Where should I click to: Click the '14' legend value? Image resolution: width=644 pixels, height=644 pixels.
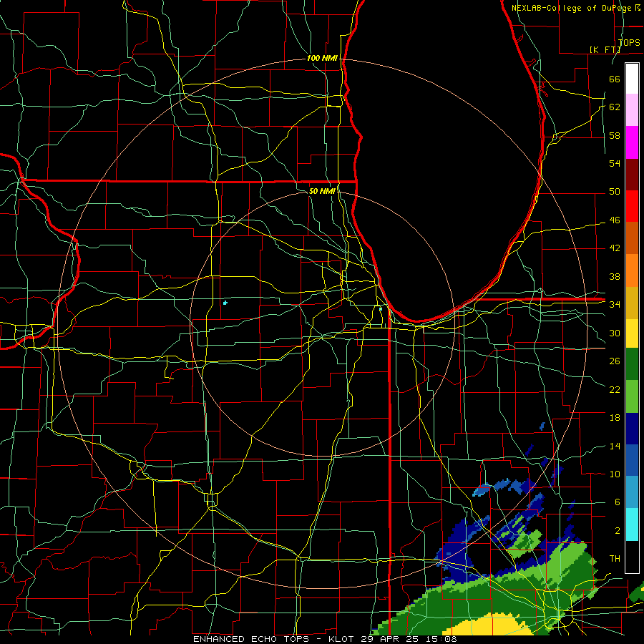(615, 446)
